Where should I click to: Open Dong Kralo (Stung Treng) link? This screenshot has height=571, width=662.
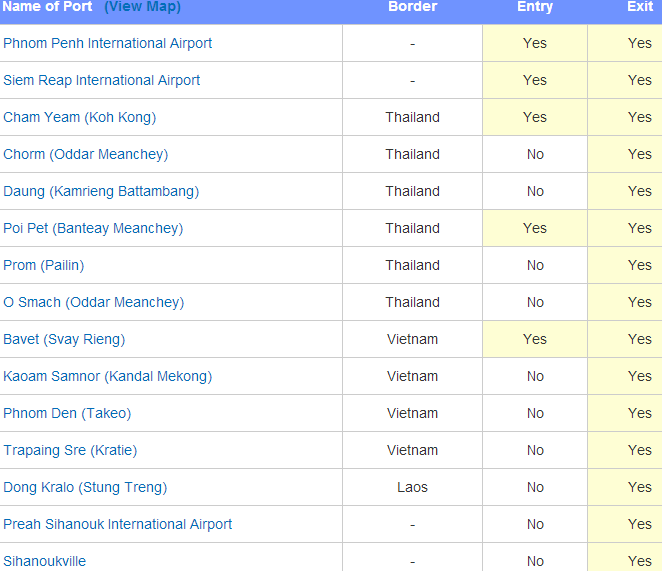click(85, 487)
